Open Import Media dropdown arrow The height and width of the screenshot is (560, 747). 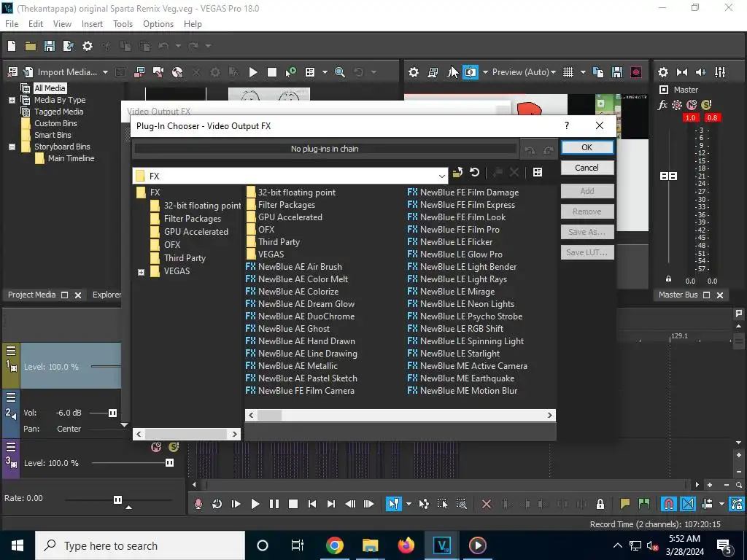tap(105, 72)
